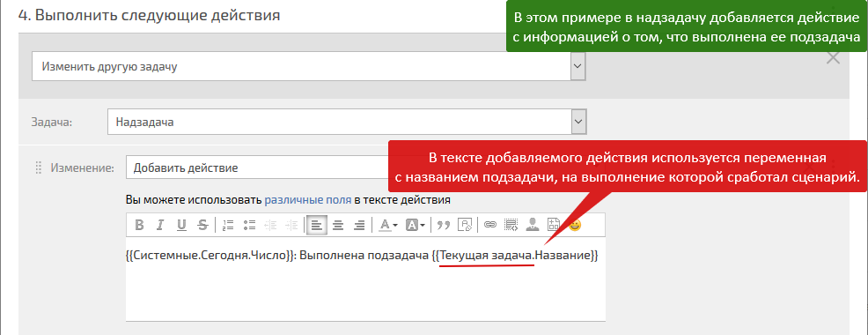Screen dimensions: 868x335
Task: Open the text color picker
Action: [x=388, y=225]
